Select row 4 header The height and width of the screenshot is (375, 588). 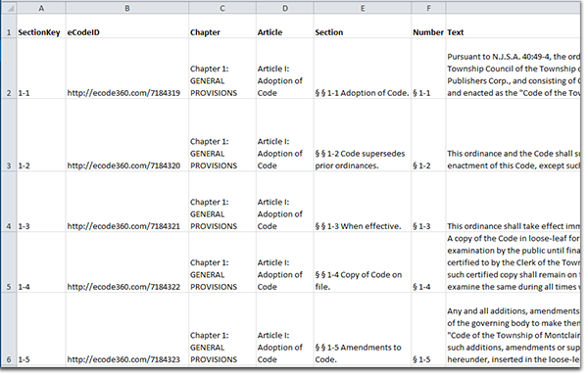pyautogui.click(x=9, y=202)
